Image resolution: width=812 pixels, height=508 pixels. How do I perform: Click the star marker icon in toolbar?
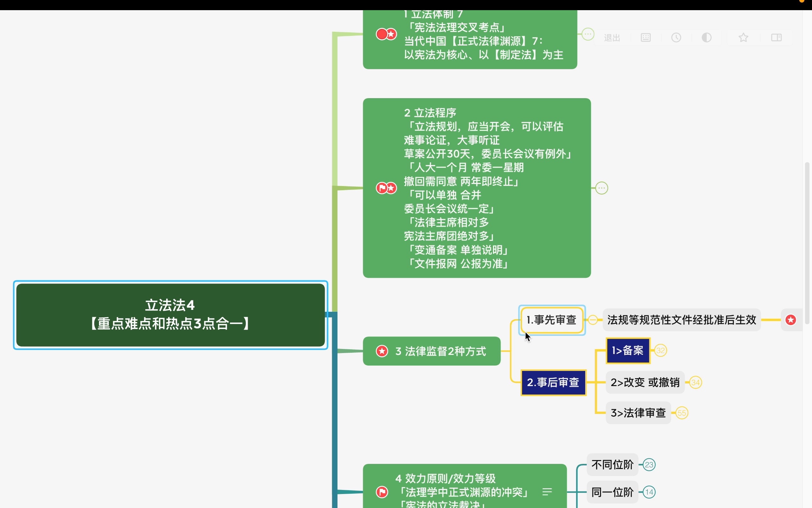(x=743, y=38)
